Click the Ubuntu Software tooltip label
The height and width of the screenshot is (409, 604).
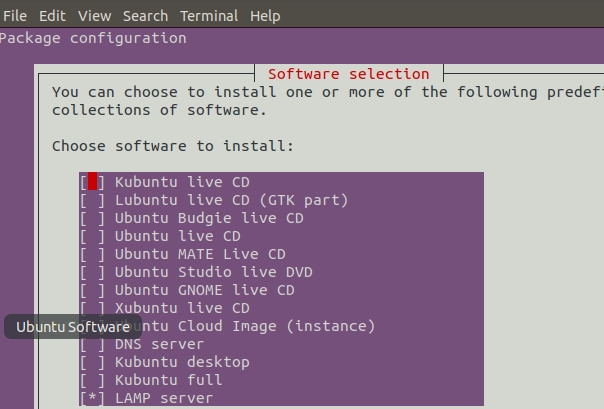click(x=73, y=327)
